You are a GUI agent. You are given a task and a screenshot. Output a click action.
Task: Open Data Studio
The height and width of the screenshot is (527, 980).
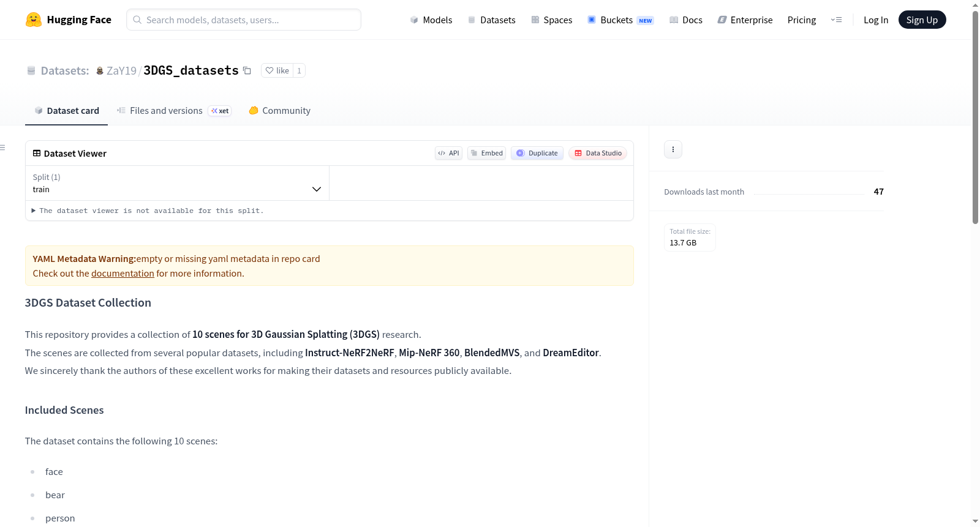pos(598,153)
